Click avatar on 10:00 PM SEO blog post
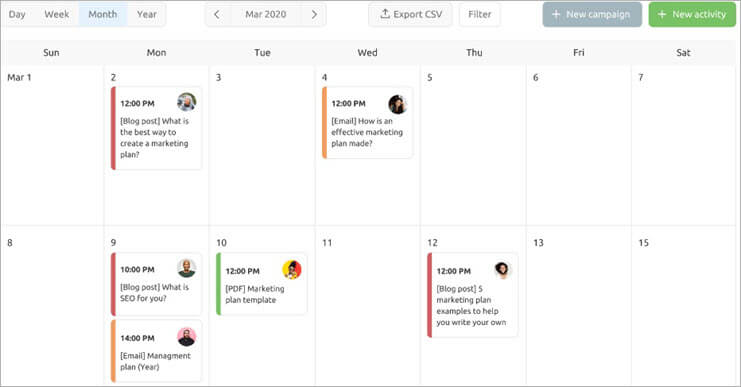The height and width of the screenshot is (387, 741). [x=187, y=268]
